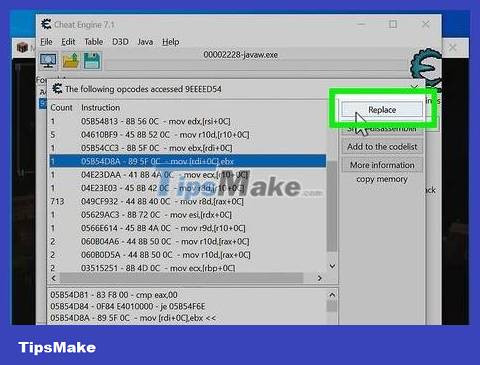Screen dimensions: 480x365
Task: Click the horizontal scrollbar right arrow
Action: click(x=319, y=278)
